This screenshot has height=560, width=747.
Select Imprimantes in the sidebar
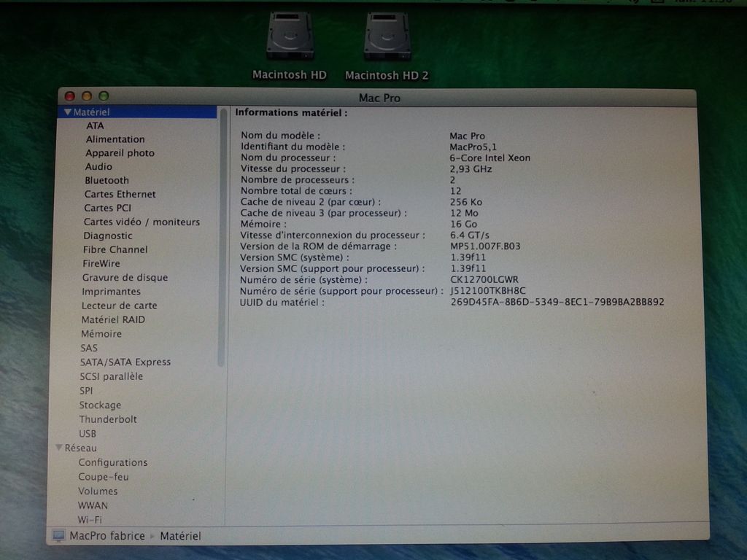pyautogui.click(x=111, y=292)
